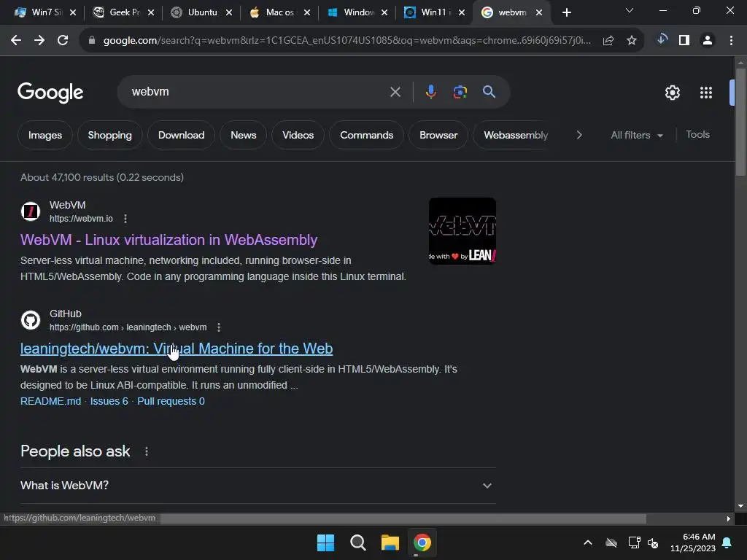Search by image with Google Lens

tap(460, 92)
